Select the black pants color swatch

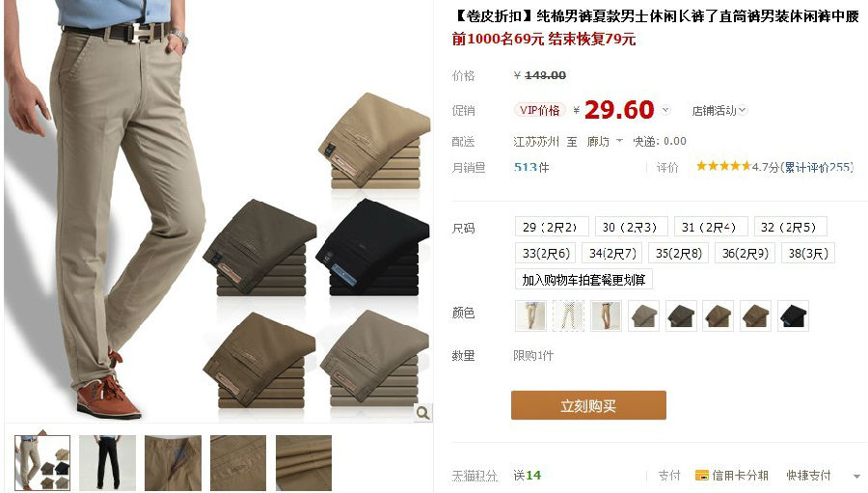pos(793,315)
